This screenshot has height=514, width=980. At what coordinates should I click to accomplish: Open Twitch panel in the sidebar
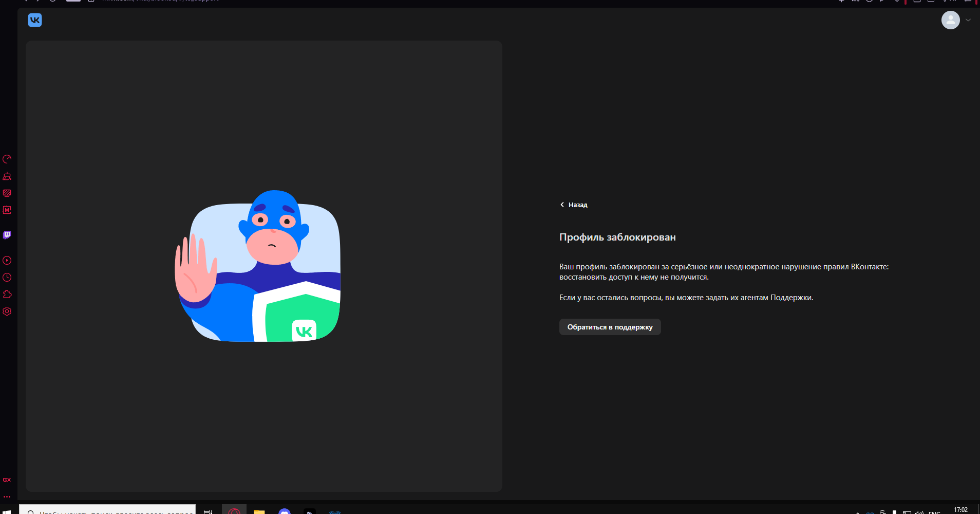click(7, 235)
